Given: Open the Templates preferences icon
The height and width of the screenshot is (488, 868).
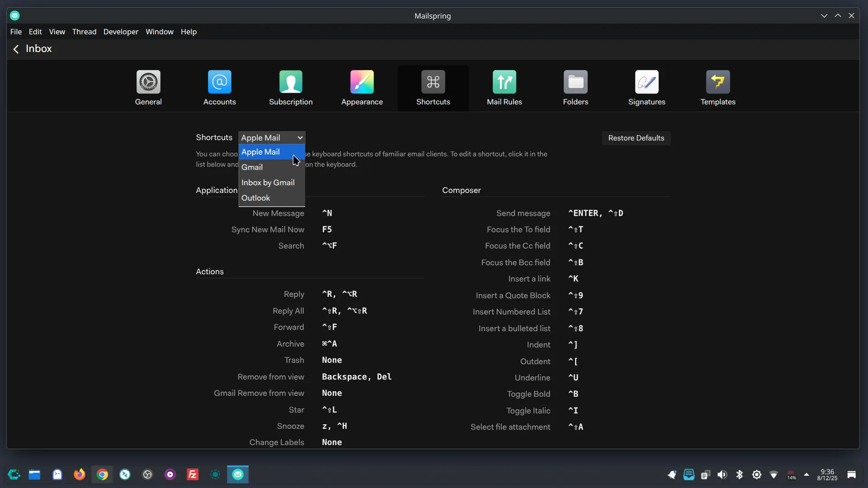Looking at the screenshot, I should point(717,82).
